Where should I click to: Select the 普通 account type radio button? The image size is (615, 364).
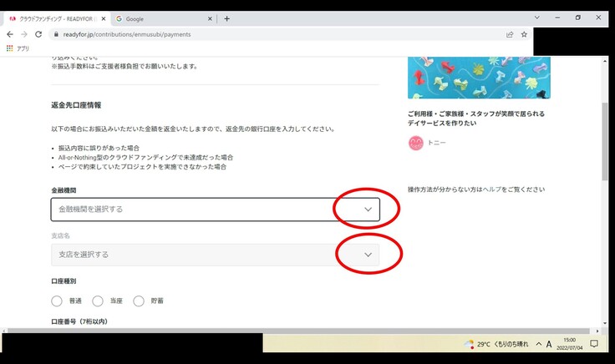tap(57, 301)
